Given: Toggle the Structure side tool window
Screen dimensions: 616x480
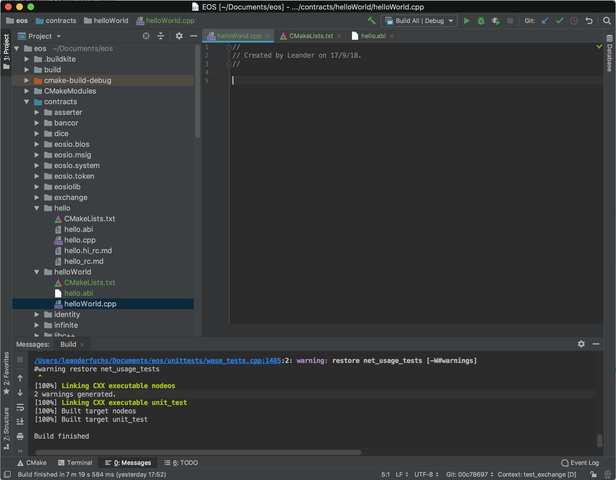Looking at the screenshot, I should point(5,425).
